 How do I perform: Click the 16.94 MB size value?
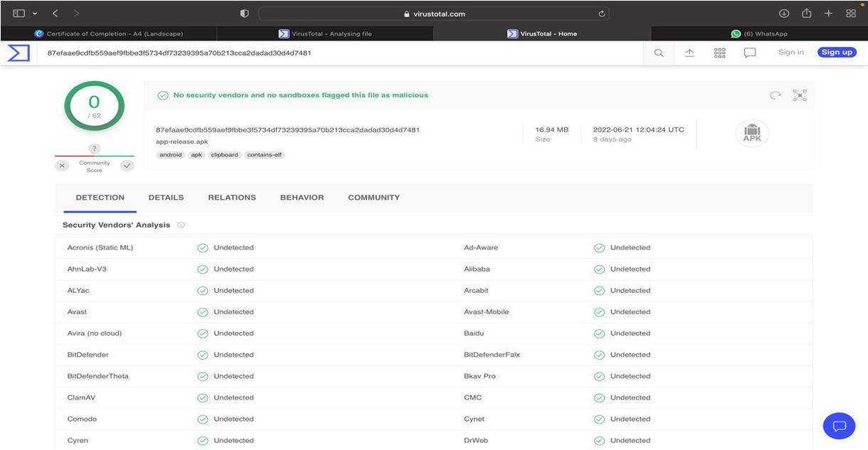click(552, 130)
